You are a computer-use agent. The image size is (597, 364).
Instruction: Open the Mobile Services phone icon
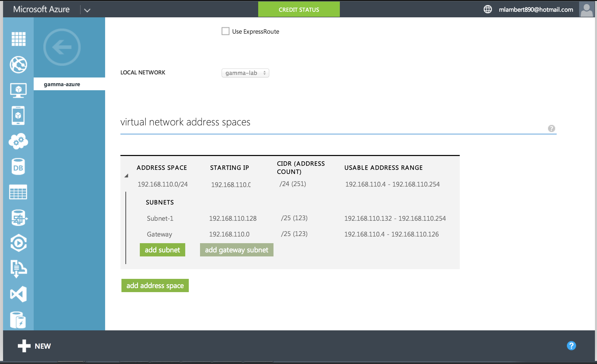point(18,115)
